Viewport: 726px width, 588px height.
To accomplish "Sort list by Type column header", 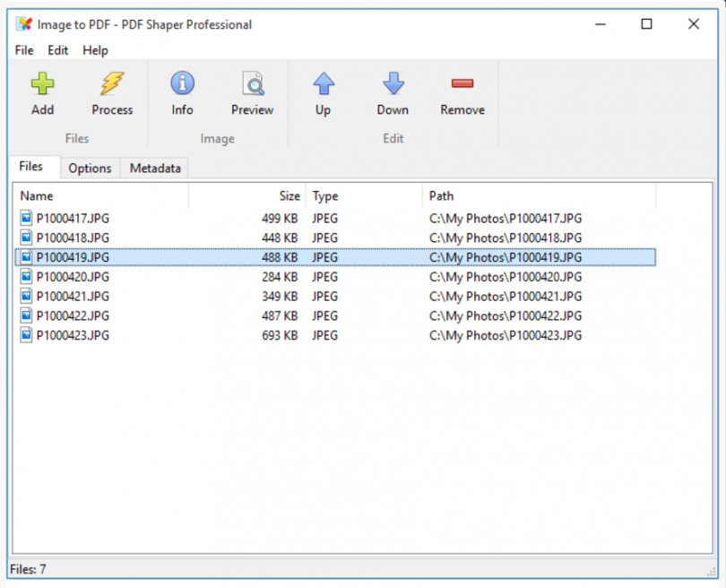I will 364,195.
